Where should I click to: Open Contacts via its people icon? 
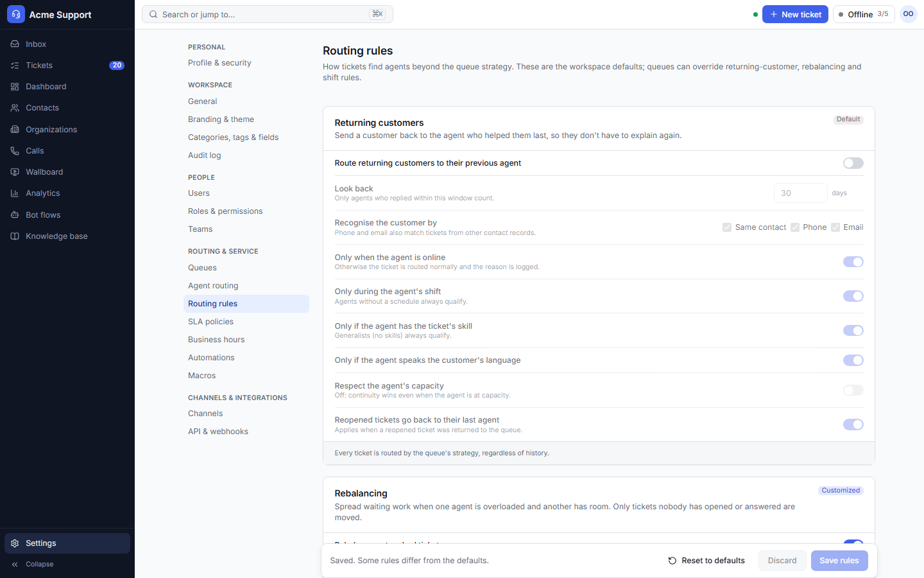(x=15, y=108)
